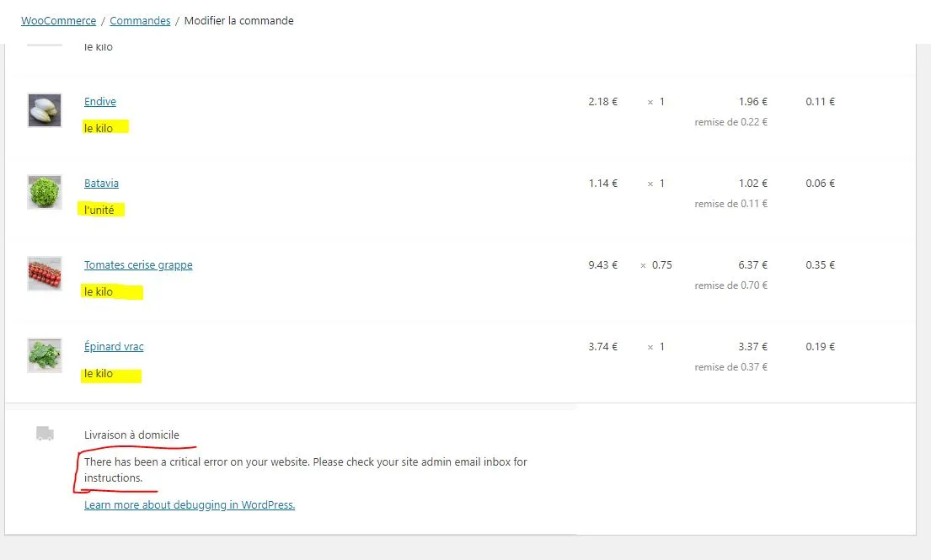The width and height of the screenshot is (931, 560).
Task: Click the delivery truck shipping icon
Action: (x=45, y=434)
